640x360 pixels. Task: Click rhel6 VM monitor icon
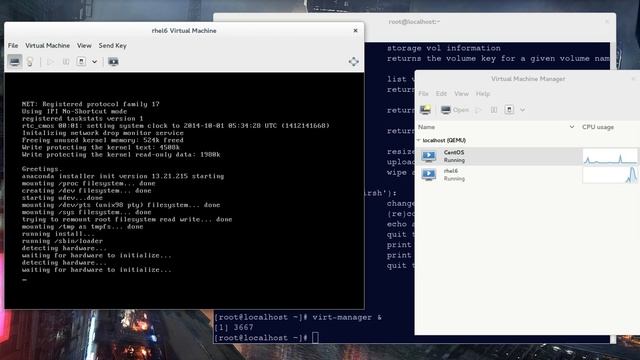(429, 175)
